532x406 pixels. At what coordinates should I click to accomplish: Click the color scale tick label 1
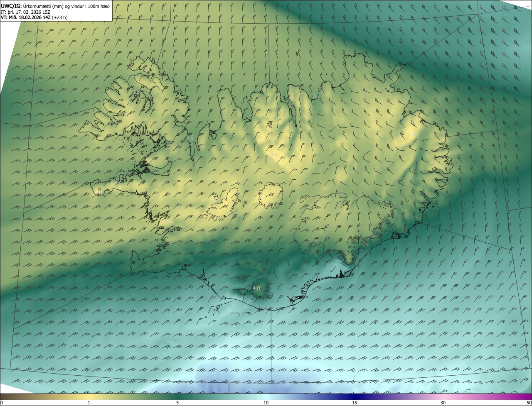click(x=89, y=403)
